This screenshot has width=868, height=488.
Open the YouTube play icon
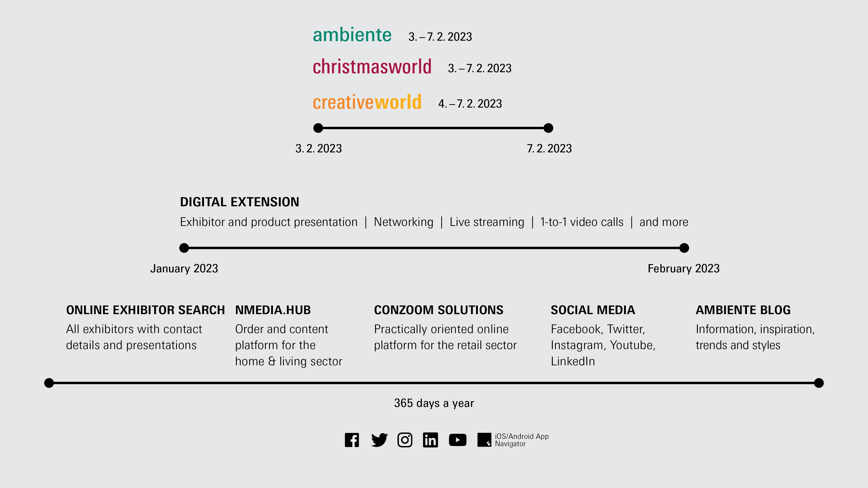pyautogui.click(x=458, y=440)
